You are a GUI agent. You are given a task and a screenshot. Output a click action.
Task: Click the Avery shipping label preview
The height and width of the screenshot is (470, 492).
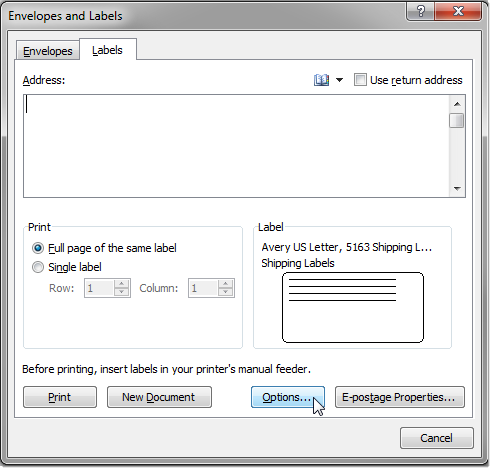[353, 307]
